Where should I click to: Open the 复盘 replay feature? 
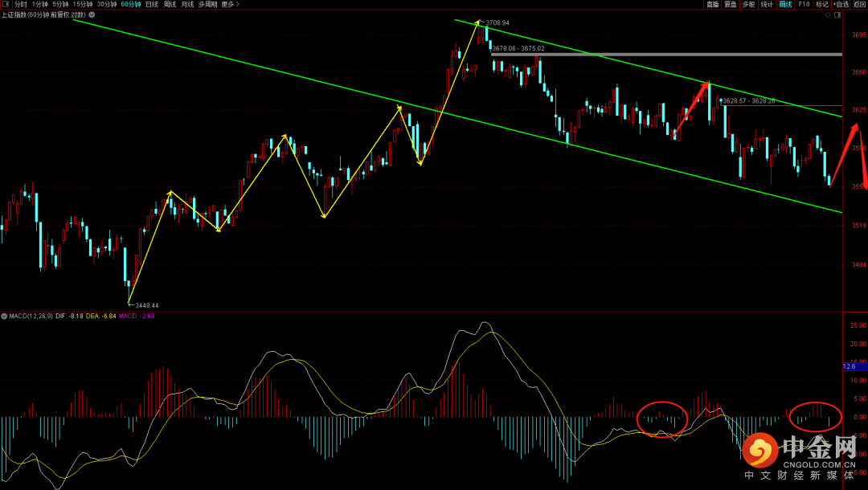point(731,4)
